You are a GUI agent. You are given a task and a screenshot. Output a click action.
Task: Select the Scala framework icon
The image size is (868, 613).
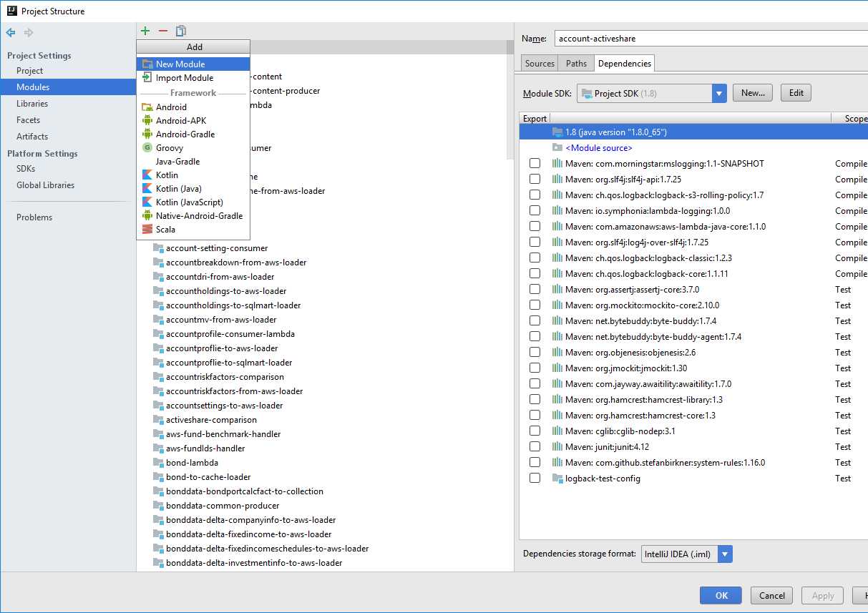tap(147, 230)
